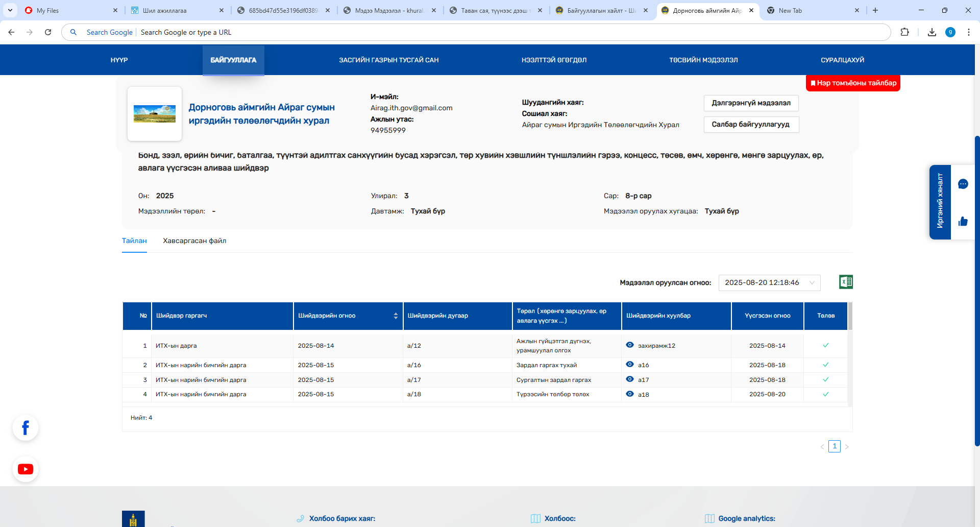Click Салбар байгууллагууд button

(751, 125)
